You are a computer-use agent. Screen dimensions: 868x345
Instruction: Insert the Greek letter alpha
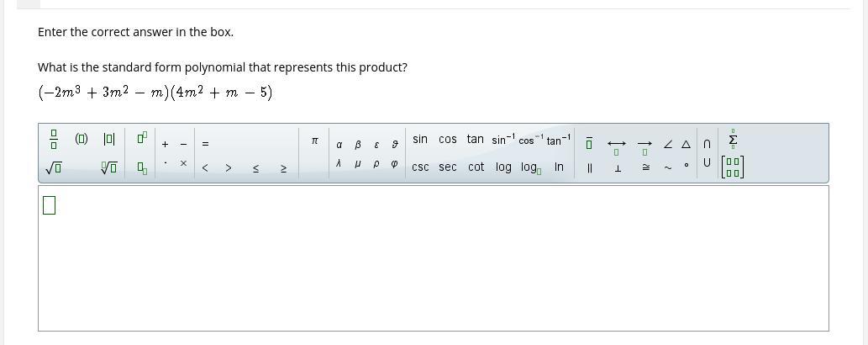click(339, 145)
